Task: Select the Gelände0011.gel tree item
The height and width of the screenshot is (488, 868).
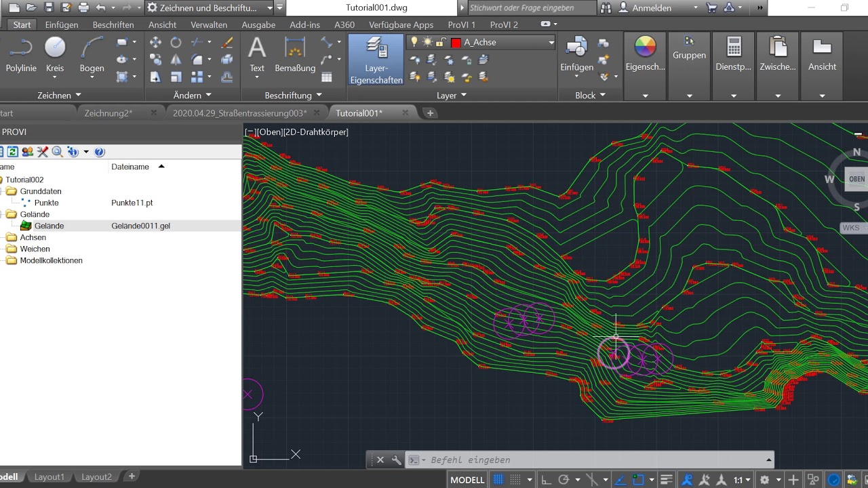Action: coord(140,226)
